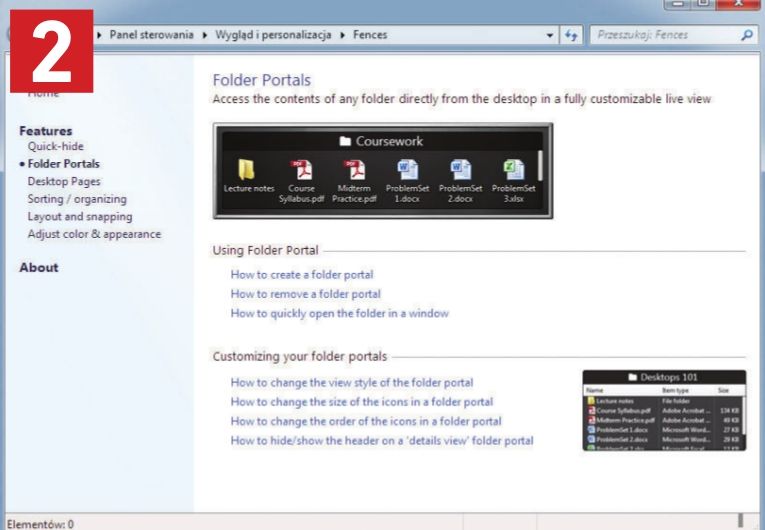
Task: Click the Folder Portals page heading
Action: [262, 80]
